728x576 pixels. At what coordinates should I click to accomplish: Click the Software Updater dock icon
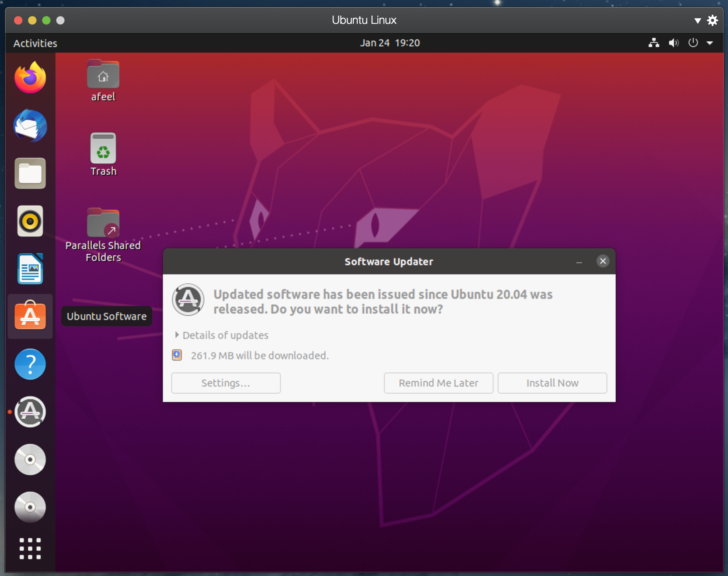30,412
